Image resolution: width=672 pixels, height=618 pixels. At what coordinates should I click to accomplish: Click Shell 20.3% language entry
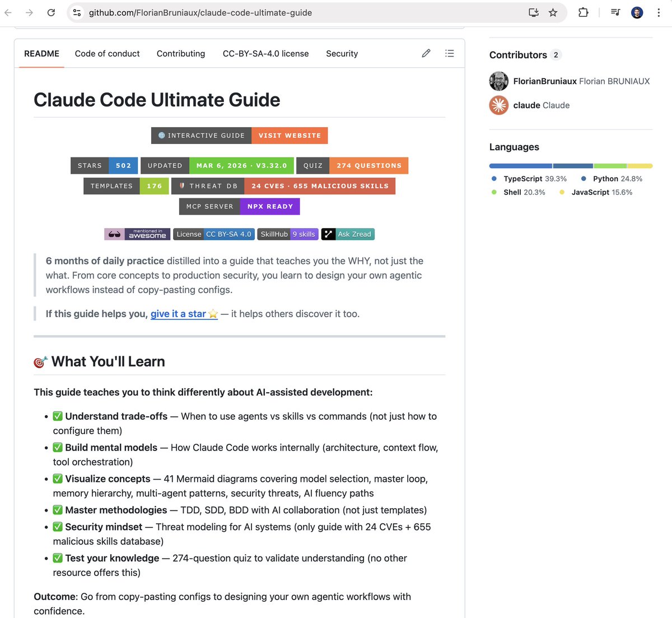click(x=518, y=192)
